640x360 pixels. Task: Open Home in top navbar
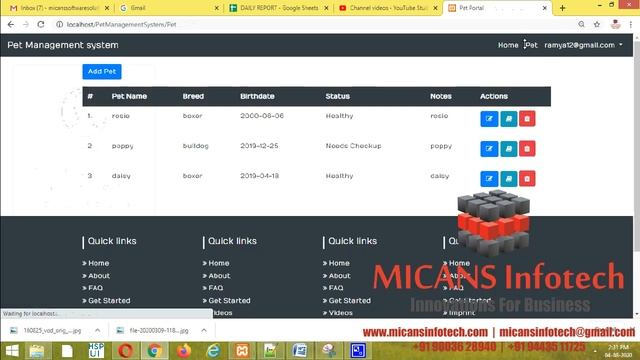click(x=508, y=45)
